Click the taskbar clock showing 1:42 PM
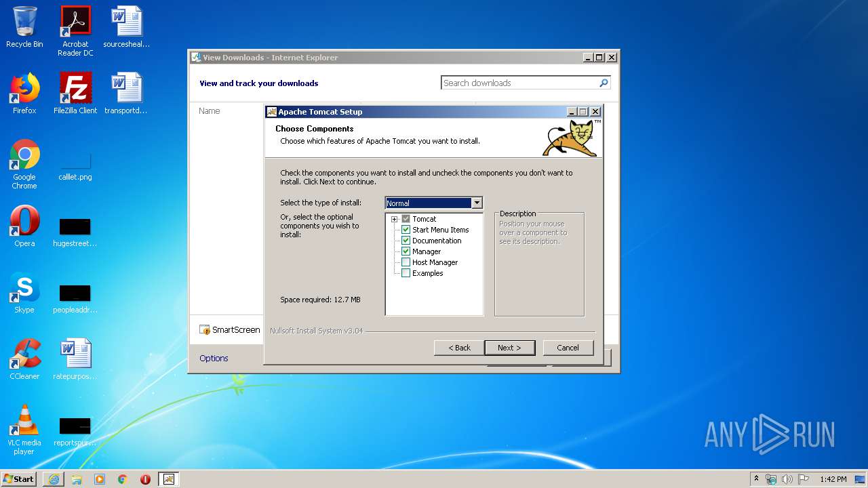868x488 pixels. pyautogui.click(x=833, y=479)
